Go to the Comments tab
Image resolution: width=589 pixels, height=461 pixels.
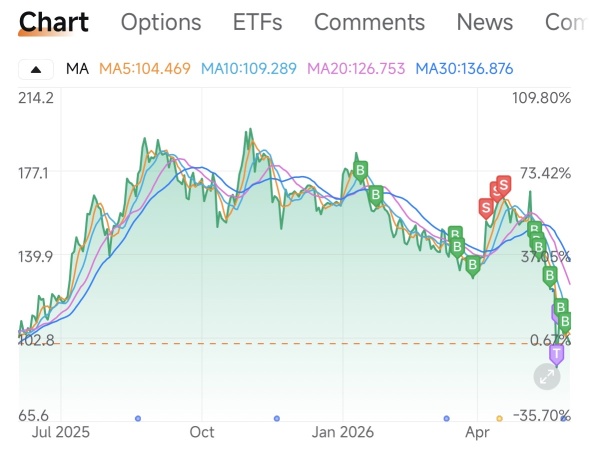pos(369,22)
